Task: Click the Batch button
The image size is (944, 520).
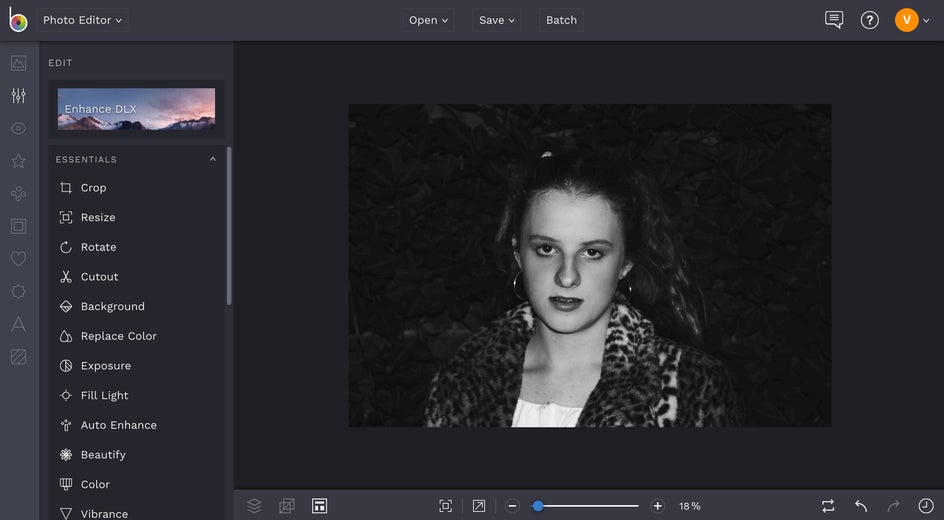Action: (x=561, y=20)
